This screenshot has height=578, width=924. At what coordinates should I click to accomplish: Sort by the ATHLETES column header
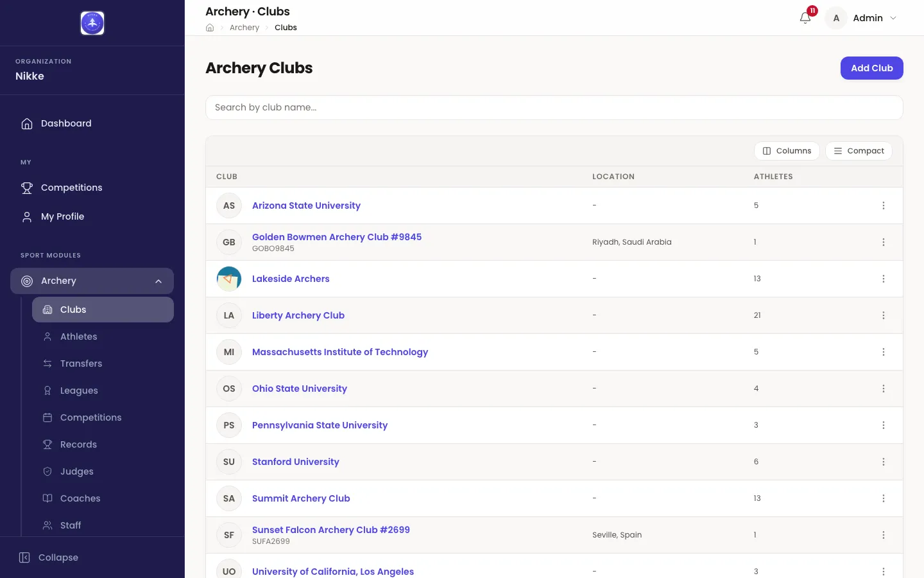(x=773, y=177)
